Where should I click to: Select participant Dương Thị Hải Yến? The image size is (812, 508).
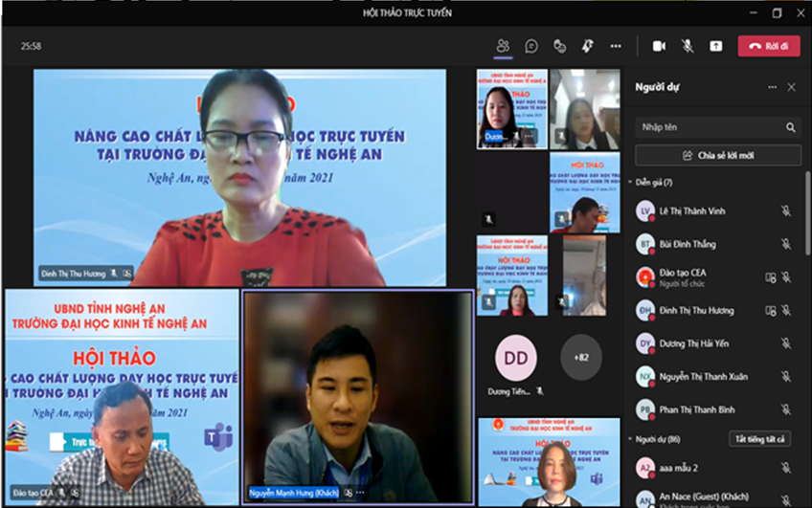click(x=717, y=343)
